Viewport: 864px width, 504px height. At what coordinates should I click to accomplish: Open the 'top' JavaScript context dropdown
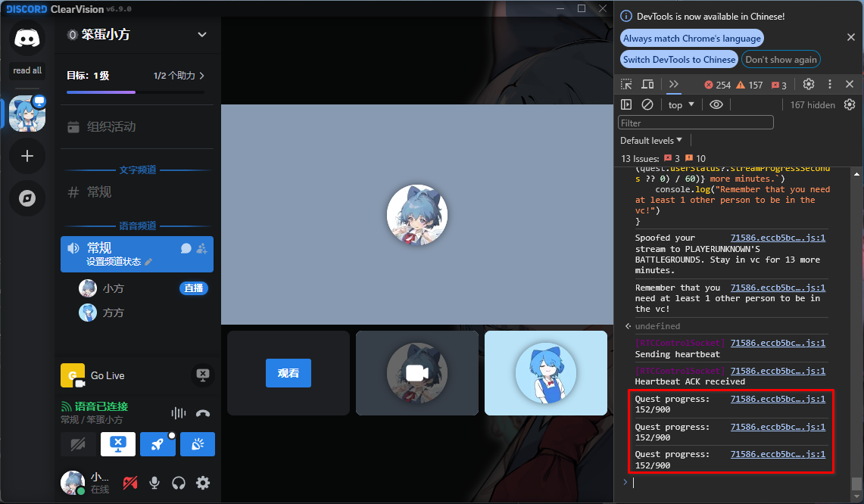point(681,104)
